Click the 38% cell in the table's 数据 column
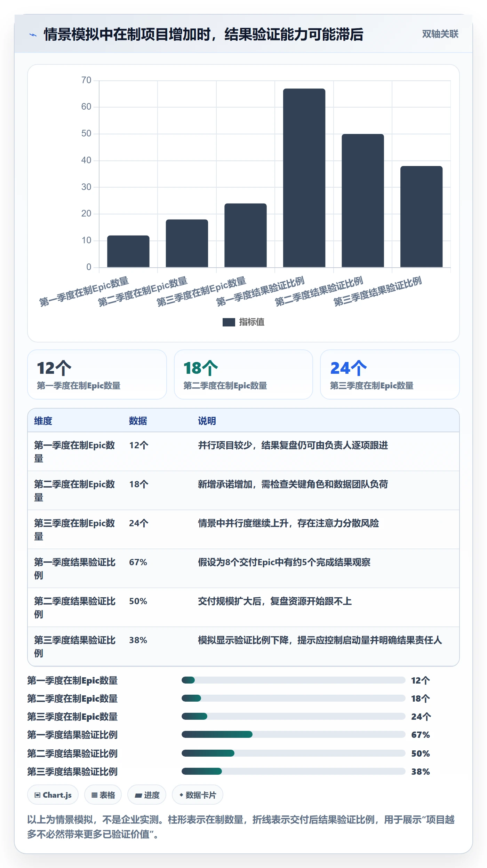 [x=138, y=640]
